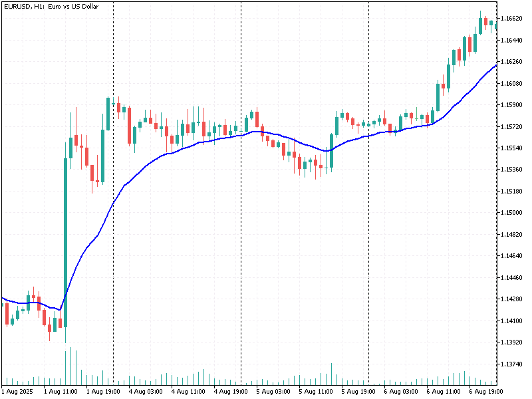
Task: Select the 1 Aug 2025 date label
Action: (17, 392)
